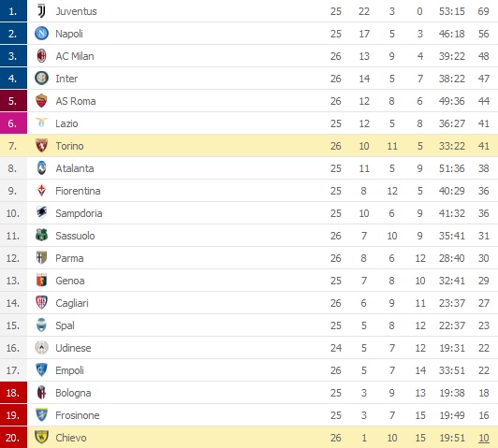This screenshot has width=498, height=448.
Task: Select the Bologna team name
Action: tap(73, 393)
